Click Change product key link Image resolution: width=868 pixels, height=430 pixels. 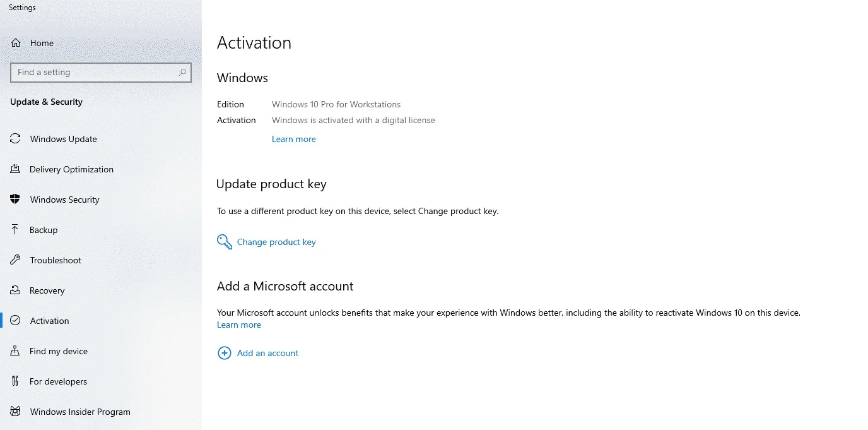pyautogui.click(x=276, y=242)
